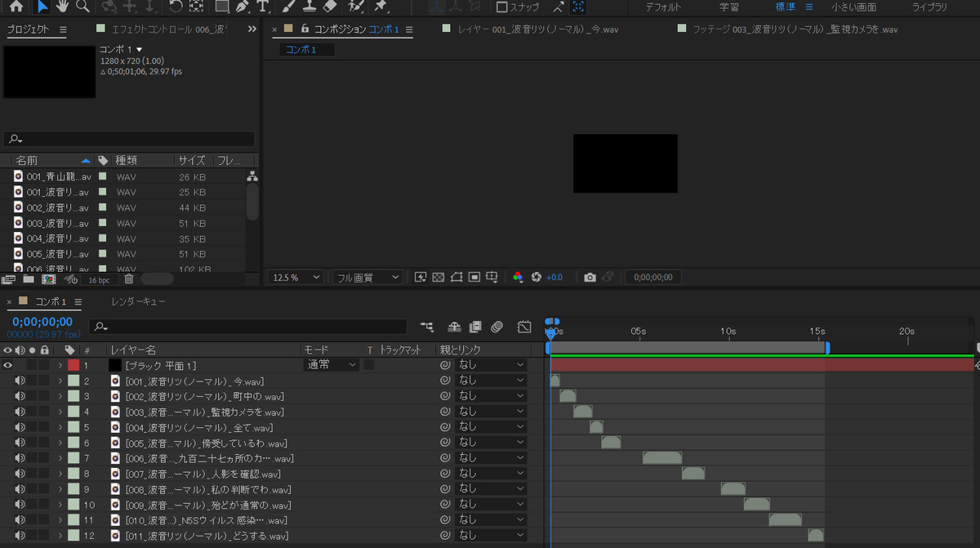This screenshot has width=980, height=548.
Task: Click the コンポ 1 breadcrumb button in viewer
Action: coord(307,50)
